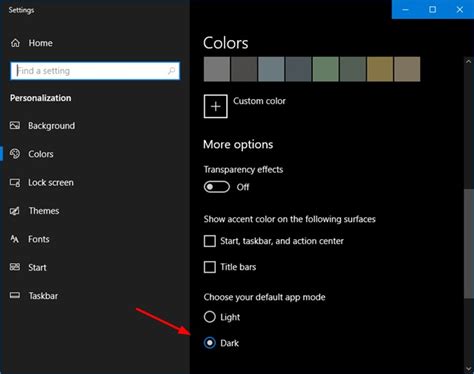This screenshot has width=474, height=374.
Task: Pick the last tan color swatch
Action: pos(407,69)
